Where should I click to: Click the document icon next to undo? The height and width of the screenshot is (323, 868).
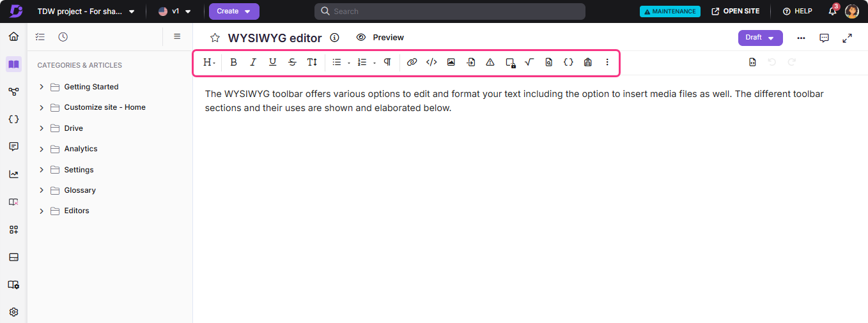[x=753, y=62]
